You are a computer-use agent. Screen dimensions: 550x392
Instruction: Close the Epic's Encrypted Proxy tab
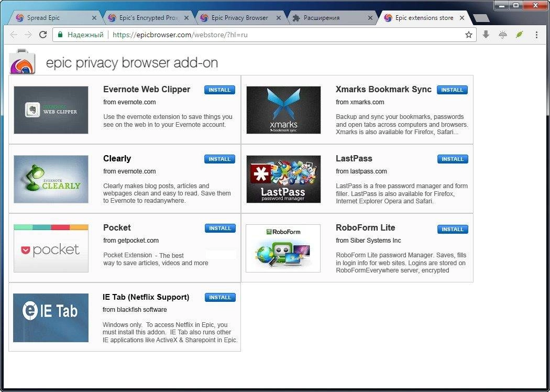(x=186, y=17)
